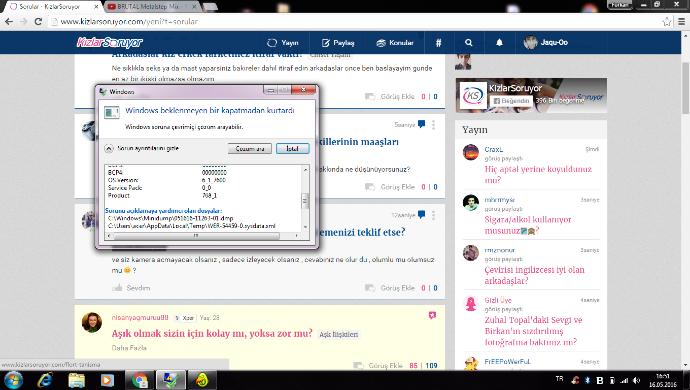This screenshot has width=690, height=390.
Task: Launch Internet Explorer from taskbar
Action: pos(45,380)
